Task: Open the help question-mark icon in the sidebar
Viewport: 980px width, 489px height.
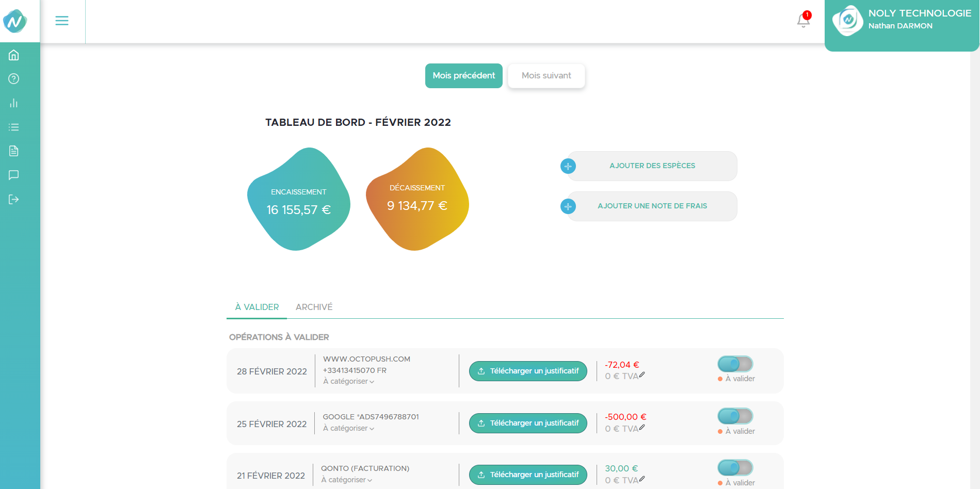Action: (x=13, y=79)
